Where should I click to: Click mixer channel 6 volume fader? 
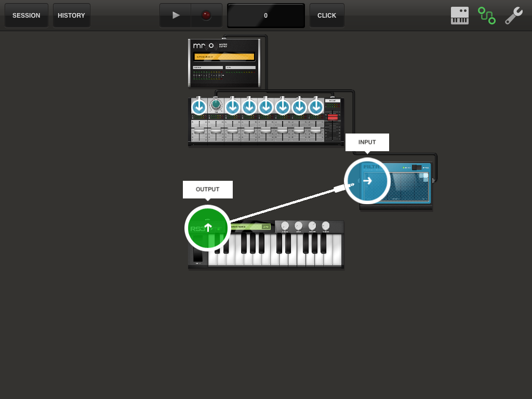click(x=282, y=130)
